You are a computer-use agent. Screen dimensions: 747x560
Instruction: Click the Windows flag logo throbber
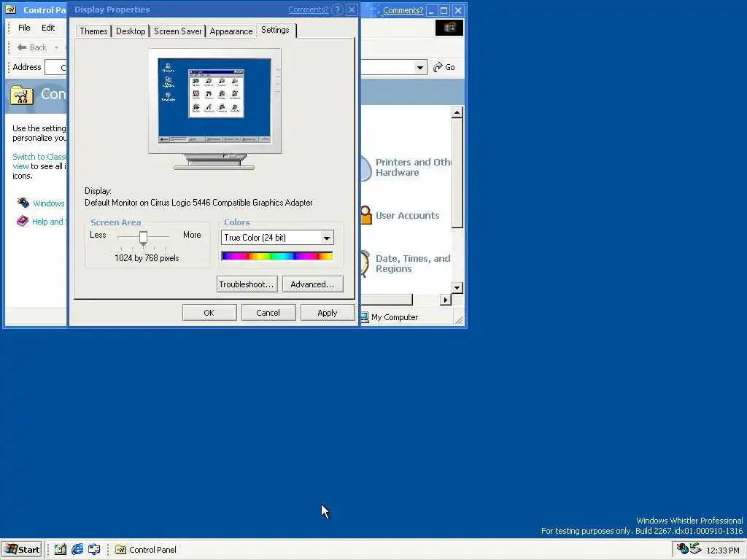pos(449,28)
